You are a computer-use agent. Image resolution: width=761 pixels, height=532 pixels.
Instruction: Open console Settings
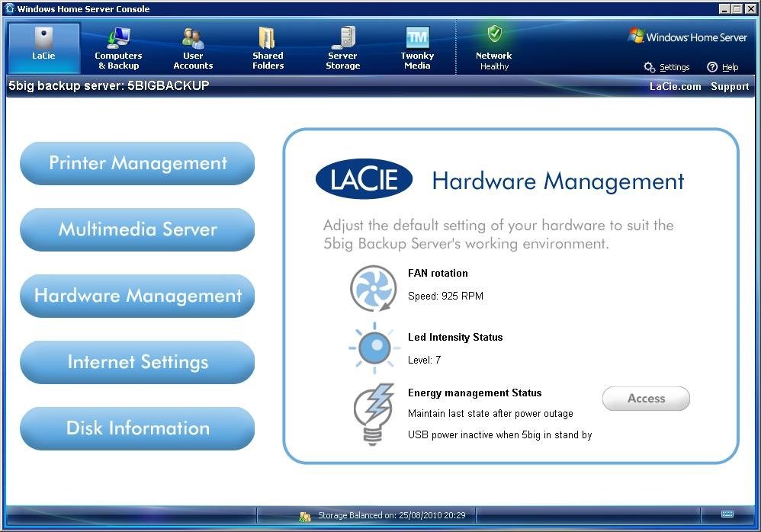(x=667, y=67)
